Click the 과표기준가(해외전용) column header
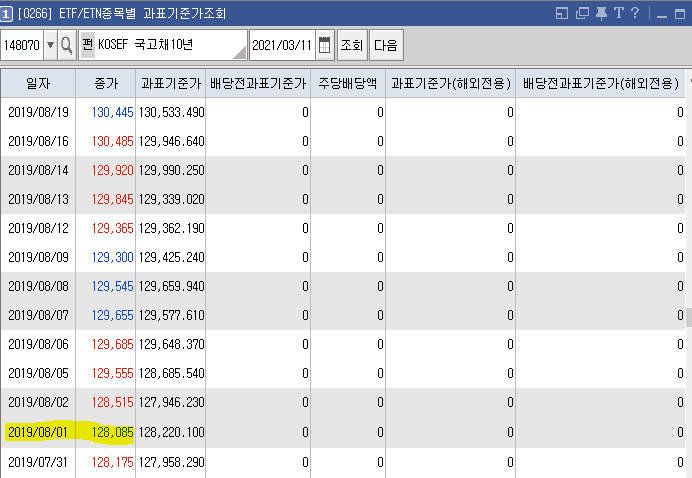The height and width of the screenshot is (478, 692). tap(451, 83)
